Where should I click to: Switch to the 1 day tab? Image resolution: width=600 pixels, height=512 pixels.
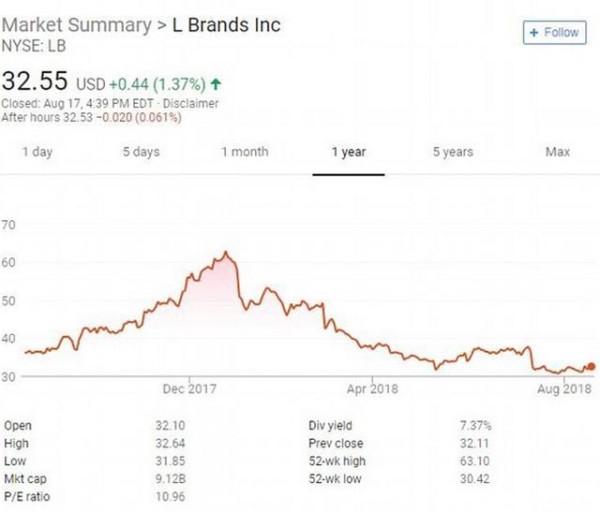38,152
